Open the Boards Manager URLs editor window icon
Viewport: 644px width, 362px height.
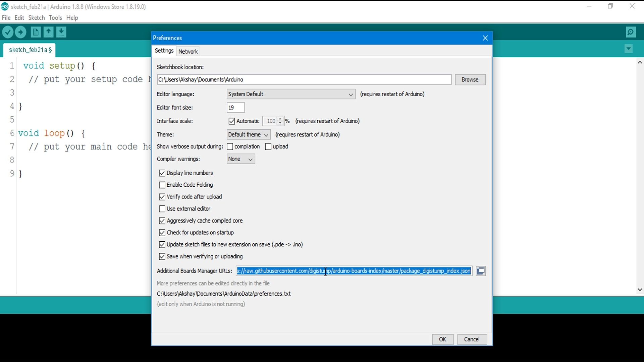click(x=481, y=271)
